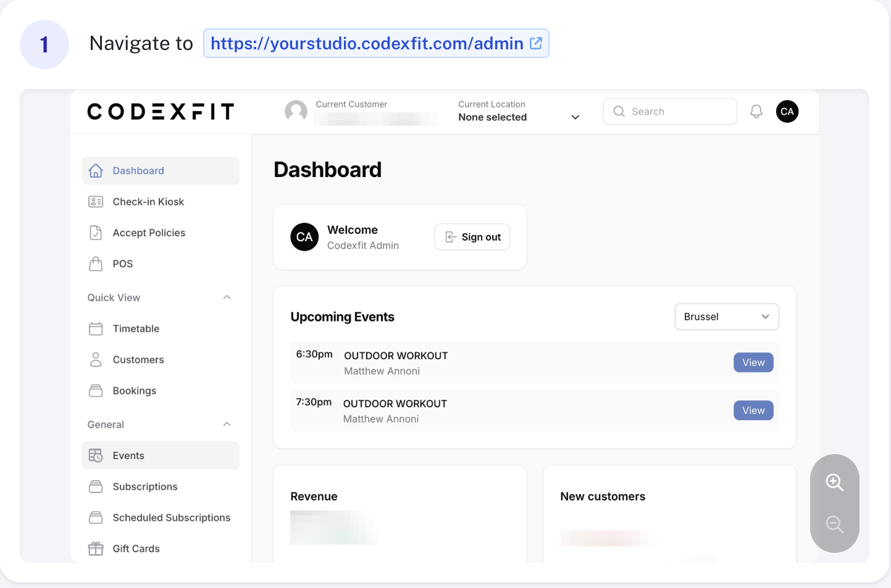Click the zoom in magnifier icon
Screen dimensions: 891x588
coord(835,482)
